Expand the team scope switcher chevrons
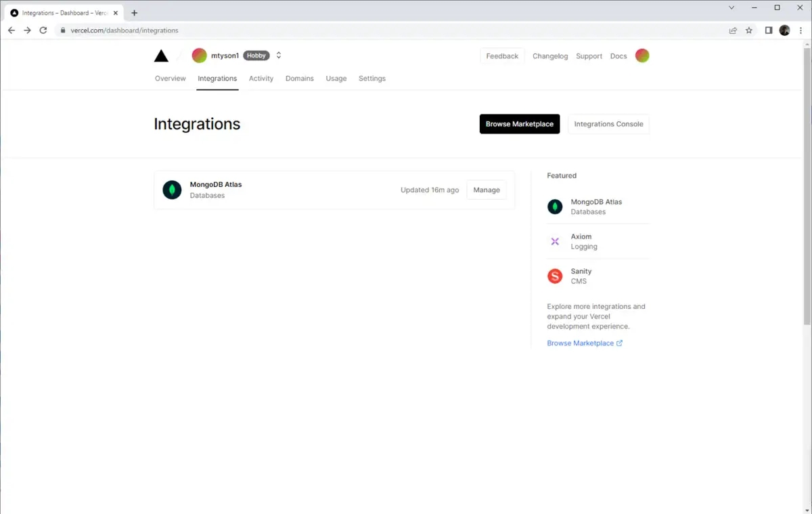The height and width of the screenshot is (514, 812). pos(279,56)
